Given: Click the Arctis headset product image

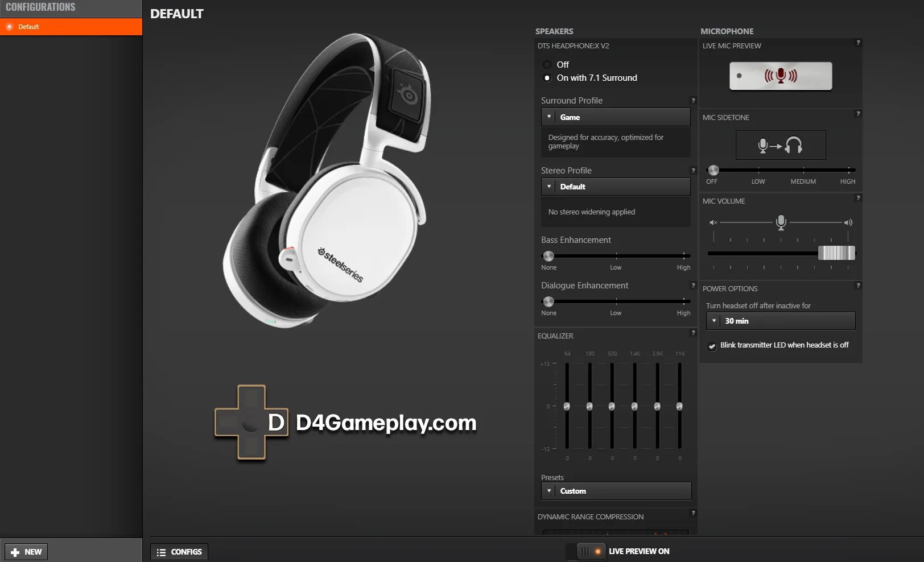Looking at the screenshot, I should (327, 179).
